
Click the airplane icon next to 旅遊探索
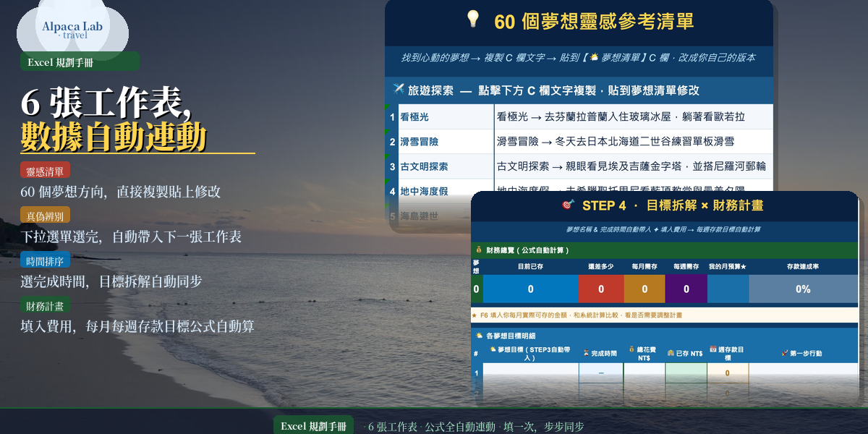[399, 90]
